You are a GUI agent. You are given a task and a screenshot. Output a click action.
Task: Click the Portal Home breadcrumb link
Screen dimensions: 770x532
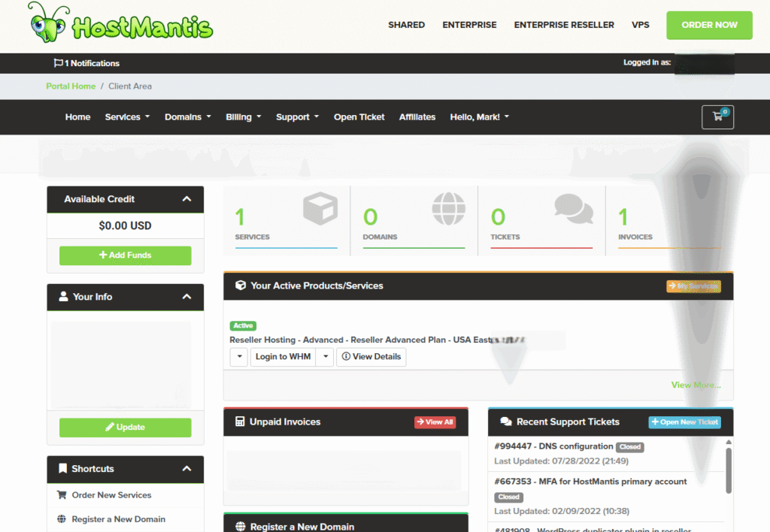pos(71,86)
